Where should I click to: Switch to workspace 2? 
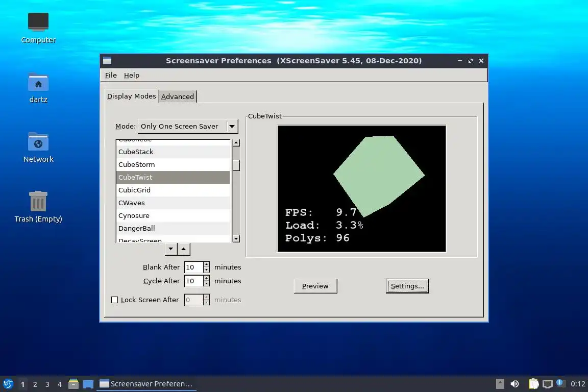click(35, 384)
